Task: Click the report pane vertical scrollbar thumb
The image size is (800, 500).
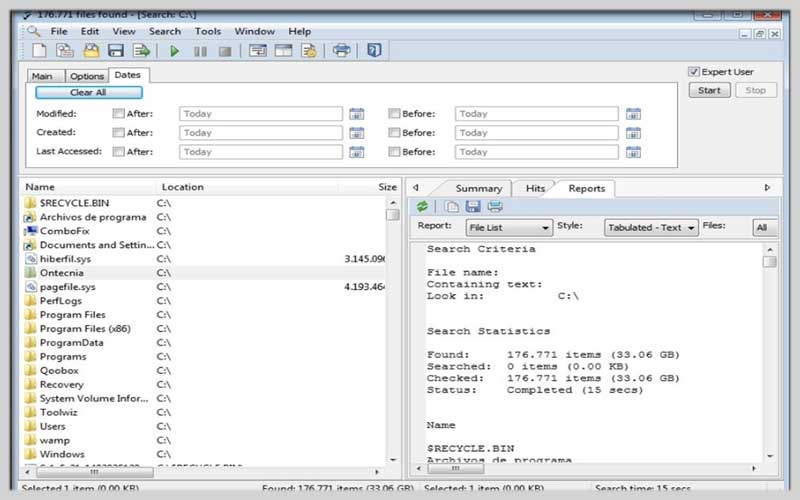Action: click(x=770, y=262)
